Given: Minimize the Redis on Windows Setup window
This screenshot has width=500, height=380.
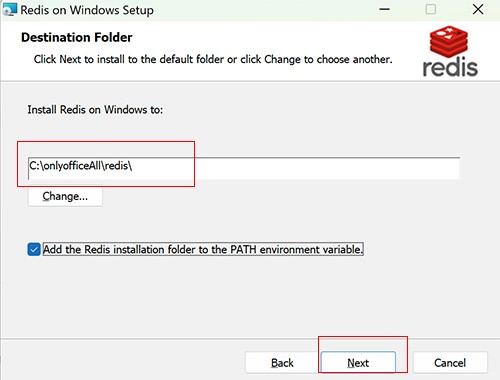Looking at the screenshot, I should pyautogui.click(x=384, y=9).
